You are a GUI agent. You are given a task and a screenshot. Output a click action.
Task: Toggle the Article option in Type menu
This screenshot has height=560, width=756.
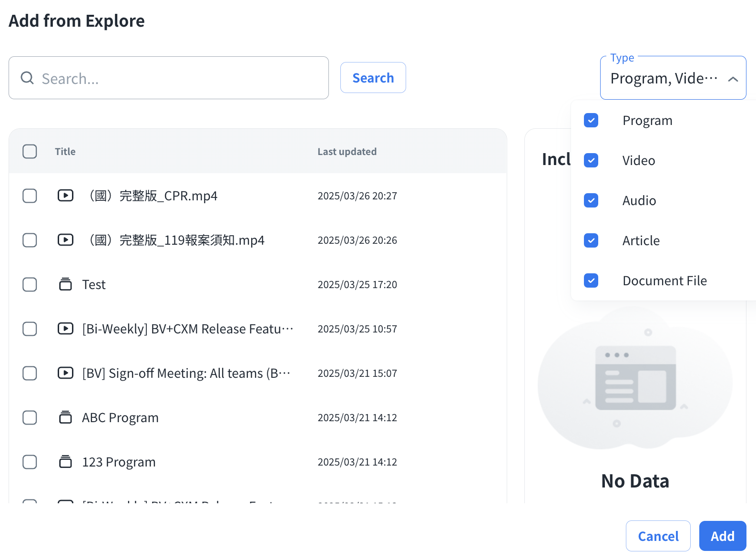(591, 240)
